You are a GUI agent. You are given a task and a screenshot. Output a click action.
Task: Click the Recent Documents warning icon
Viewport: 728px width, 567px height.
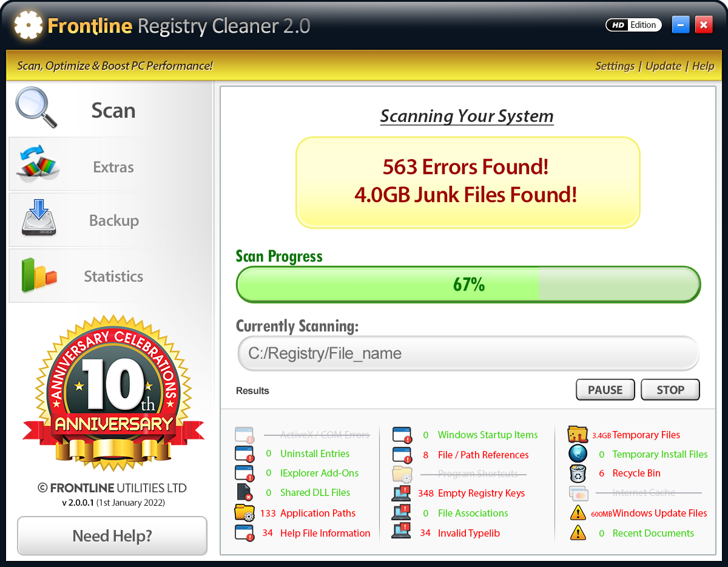coord(578,533)
